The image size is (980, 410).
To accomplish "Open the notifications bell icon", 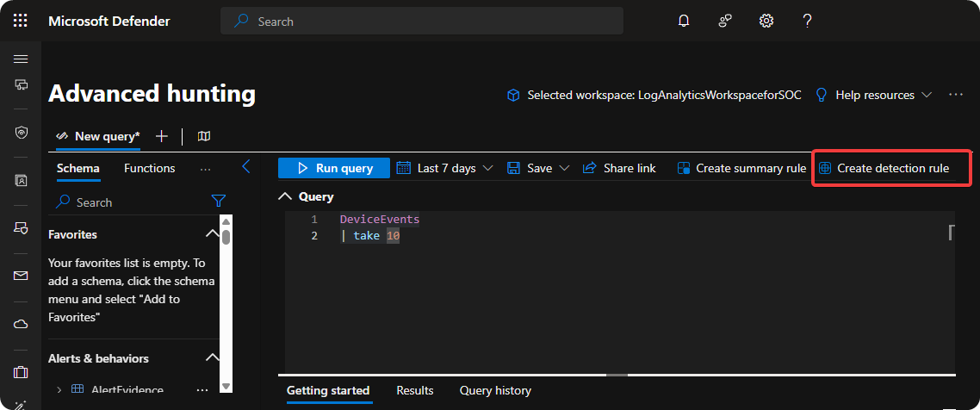I will (x=684, y=21).
